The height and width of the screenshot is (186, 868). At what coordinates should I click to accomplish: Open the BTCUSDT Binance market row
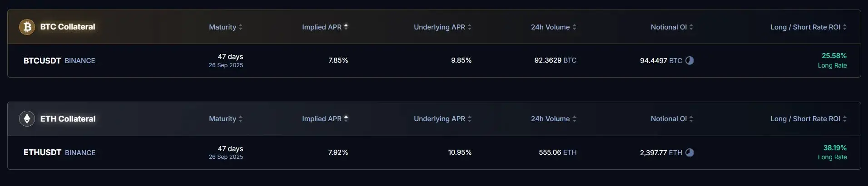434,60
